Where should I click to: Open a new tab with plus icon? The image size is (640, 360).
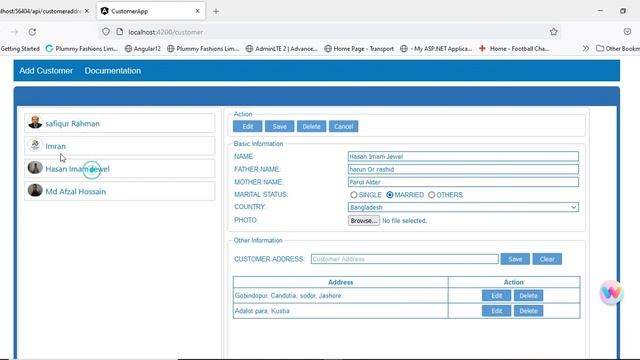click(216, 11)
